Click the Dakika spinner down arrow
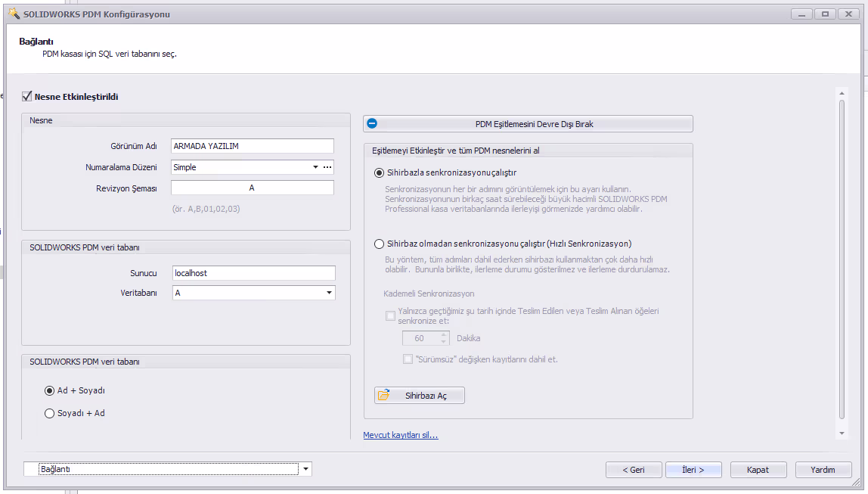 [443, 341]
